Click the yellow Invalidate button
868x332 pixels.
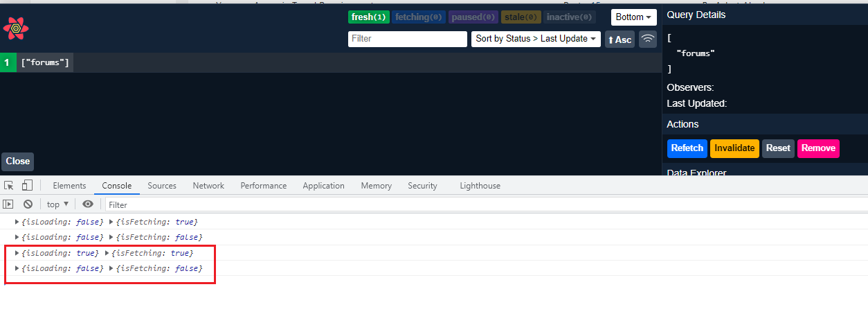[x=734, y=148]
